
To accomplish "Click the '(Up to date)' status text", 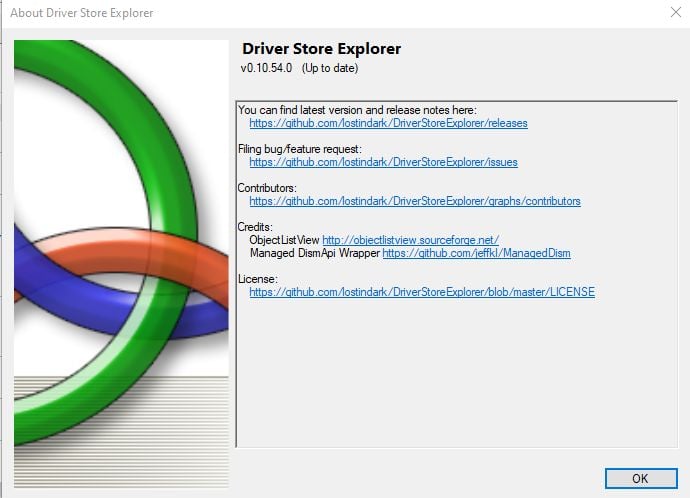I will coord(330,68).
